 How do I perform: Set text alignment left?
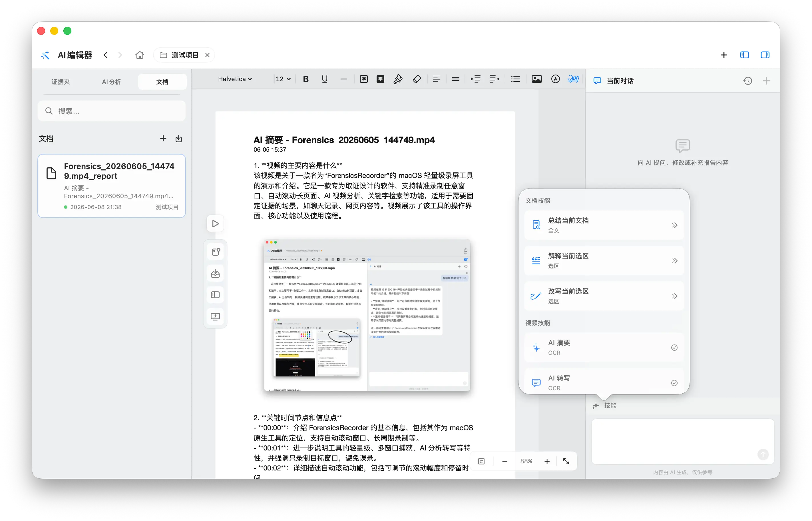click(x=436, y=79)
